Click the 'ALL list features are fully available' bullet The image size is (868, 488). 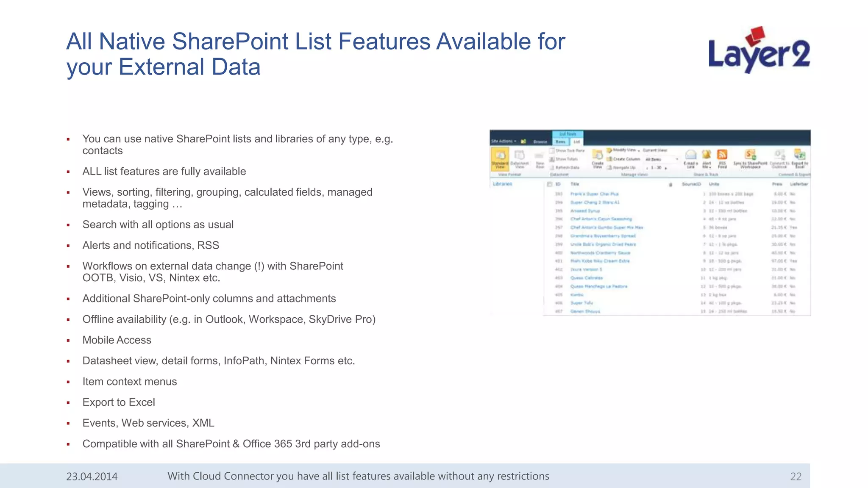[x=164, y=171]
